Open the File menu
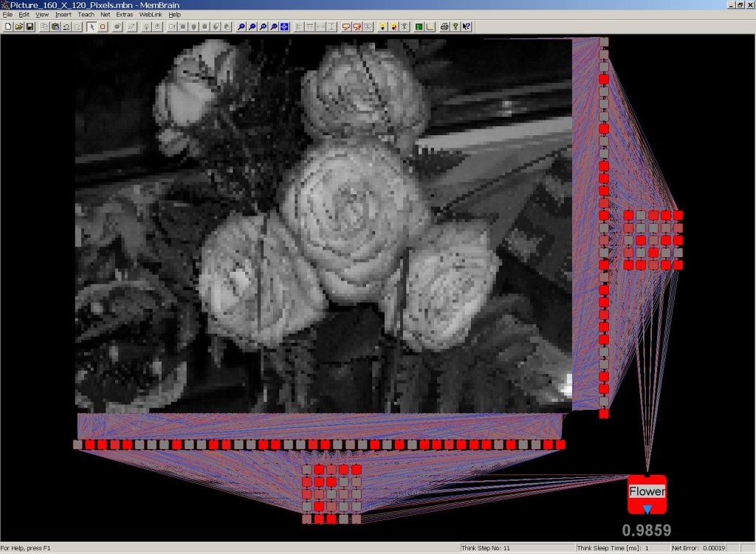 point(7,14)
